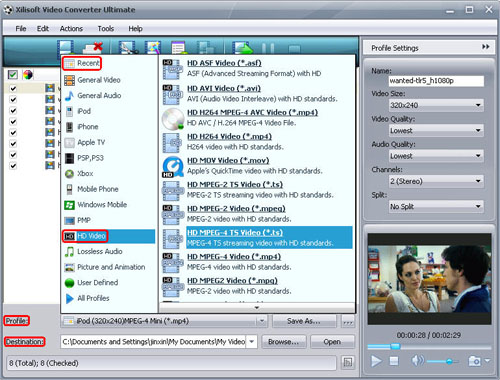
Task: Open the Video Size dropdown
Action: point(436,105)
